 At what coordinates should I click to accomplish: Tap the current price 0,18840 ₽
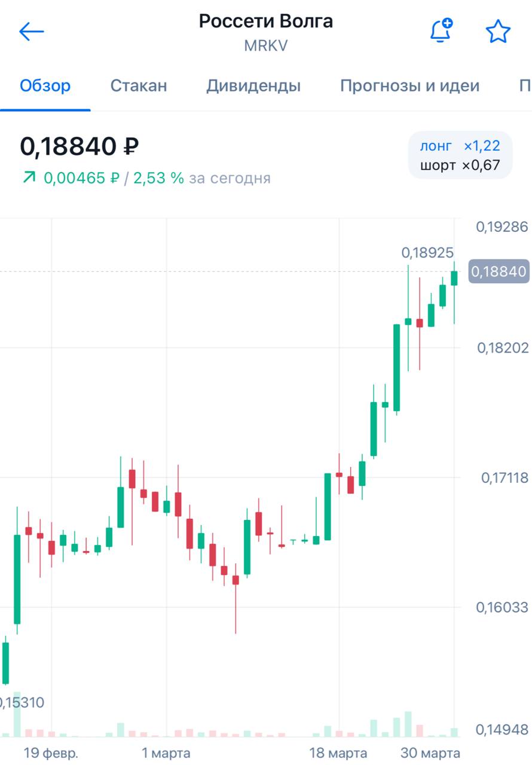point(80,146)
